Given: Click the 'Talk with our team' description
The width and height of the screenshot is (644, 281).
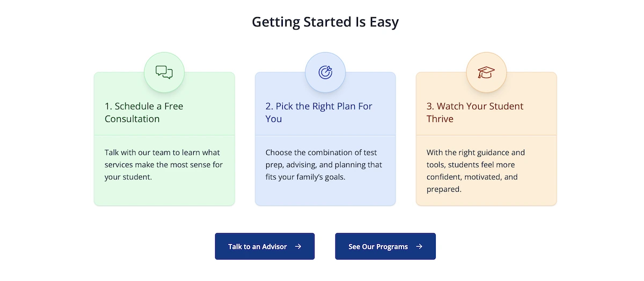Looking at the screenshot, I should coord(164,164).
